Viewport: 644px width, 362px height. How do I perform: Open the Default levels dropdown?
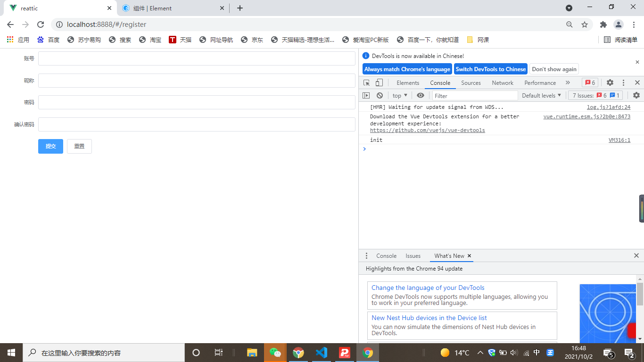[x=542, y=95]
